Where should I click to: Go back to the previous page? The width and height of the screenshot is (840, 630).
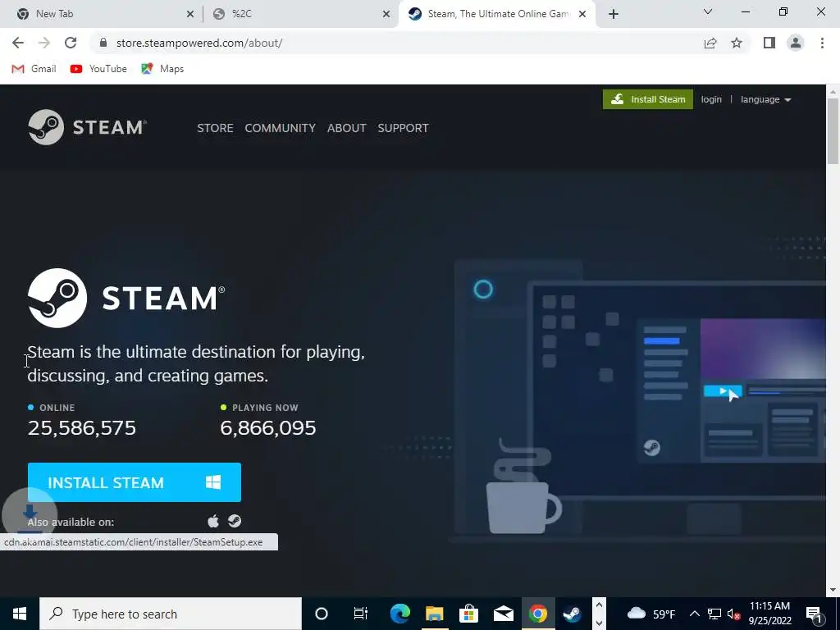tap(18, 43)
